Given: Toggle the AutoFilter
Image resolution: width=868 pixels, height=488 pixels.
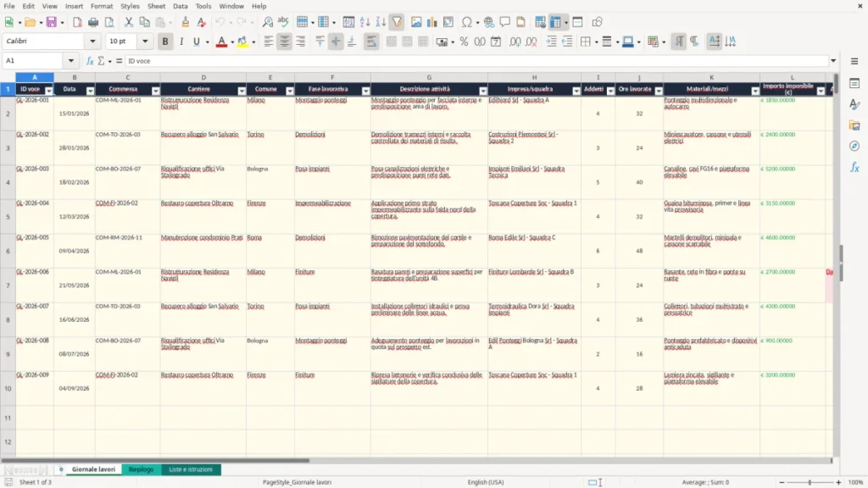Looking at the screenshot, I should coord(397,22).
